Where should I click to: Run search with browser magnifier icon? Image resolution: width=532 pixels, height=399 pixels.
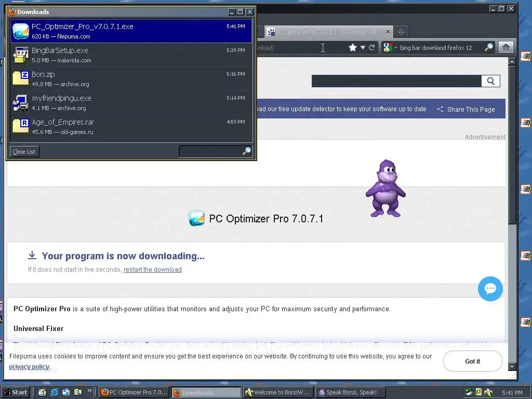(x=488, y=47)
